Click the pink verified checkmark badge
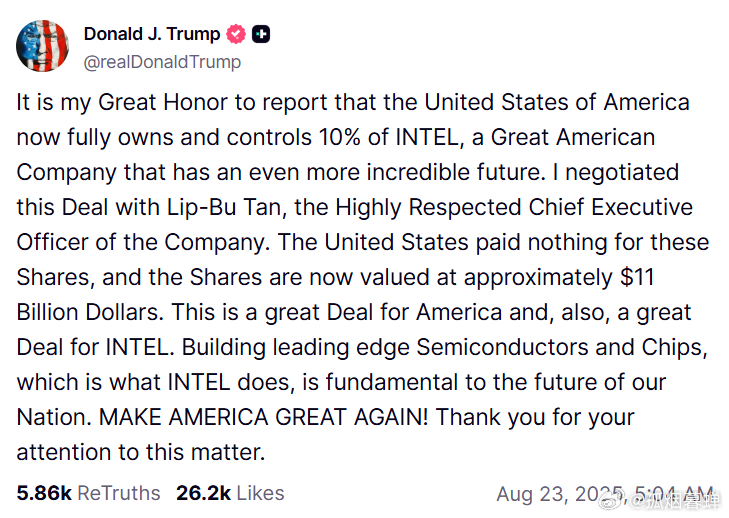Screen dimensions: 729x518 coord(236,34)
